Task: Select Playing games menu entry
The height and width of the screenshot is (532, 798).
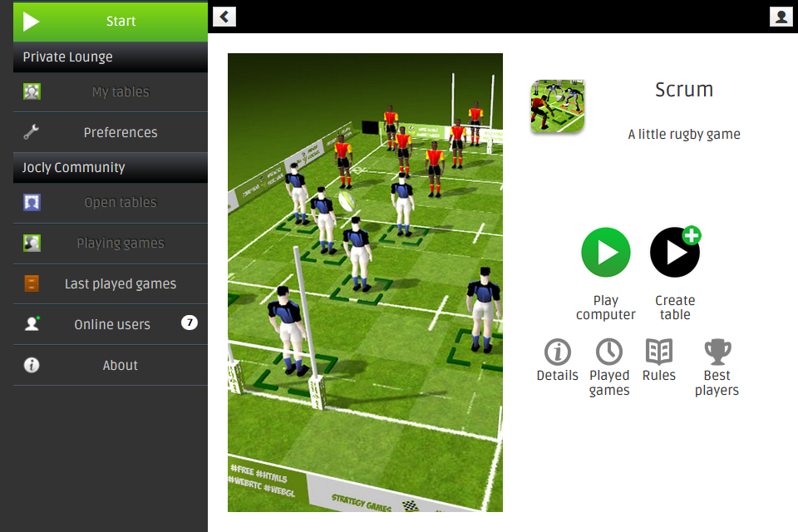Action: click(111, 244)
